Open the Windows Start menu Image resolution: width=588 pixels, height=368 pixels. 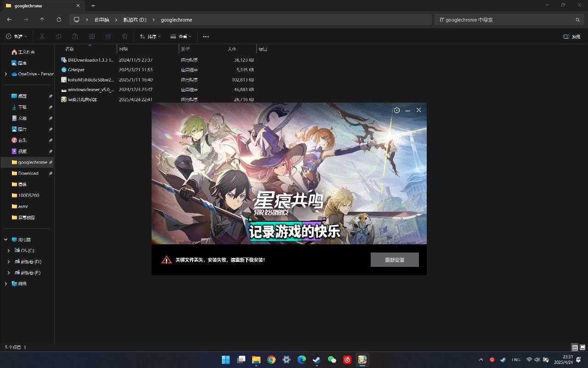tap(226, 360)
